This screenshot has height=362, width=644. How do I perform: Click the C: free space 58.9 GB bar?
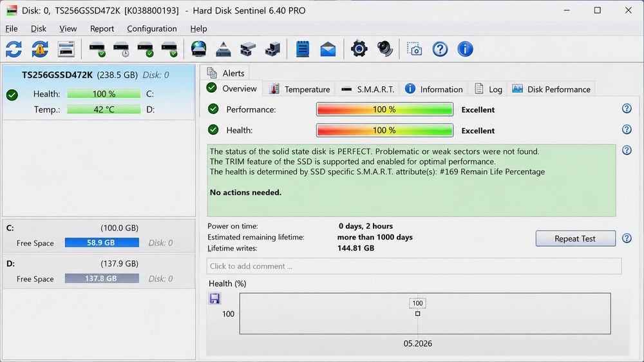pyautogui.click(x=102, y=242)
